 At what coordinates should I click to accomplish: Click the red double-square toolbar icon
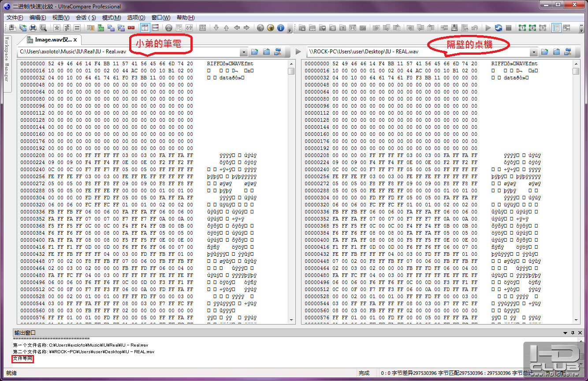click(131, 28)
